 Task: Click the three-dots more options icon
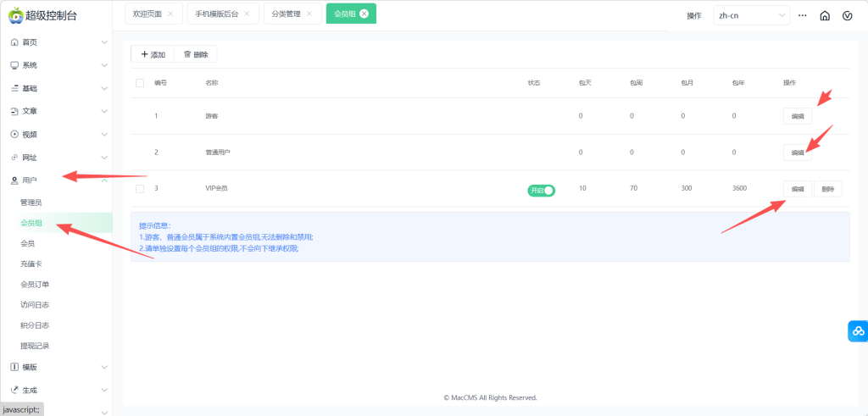[x=803, y=15]
